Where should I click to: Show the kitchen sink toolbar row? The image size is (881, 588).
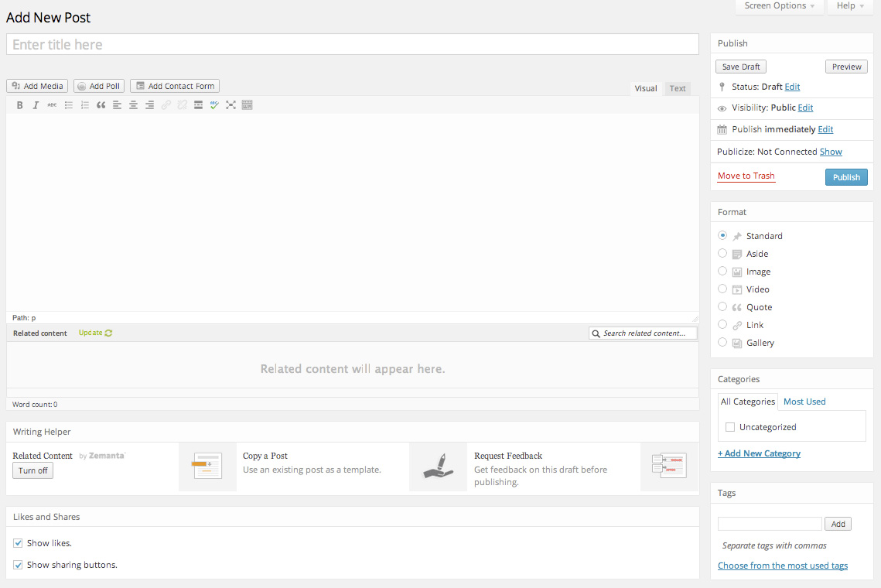pyautogui.click(x=248, y=105)
